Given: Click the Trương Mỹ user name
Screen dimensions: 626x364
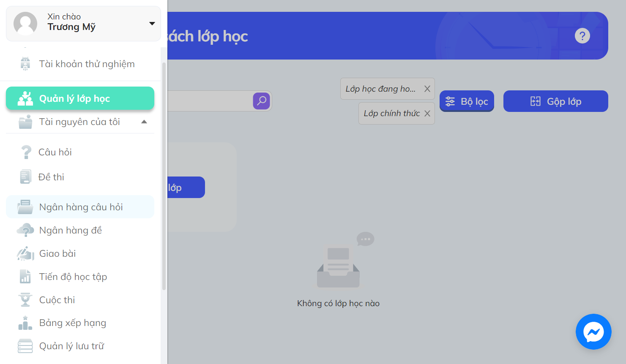Looking at the screenshot, I should [x=71, y=27].
